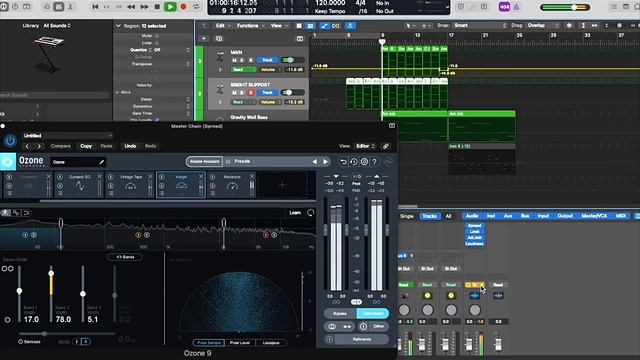
Task: Click the Bypass button in Ozone
Action: 340,313
